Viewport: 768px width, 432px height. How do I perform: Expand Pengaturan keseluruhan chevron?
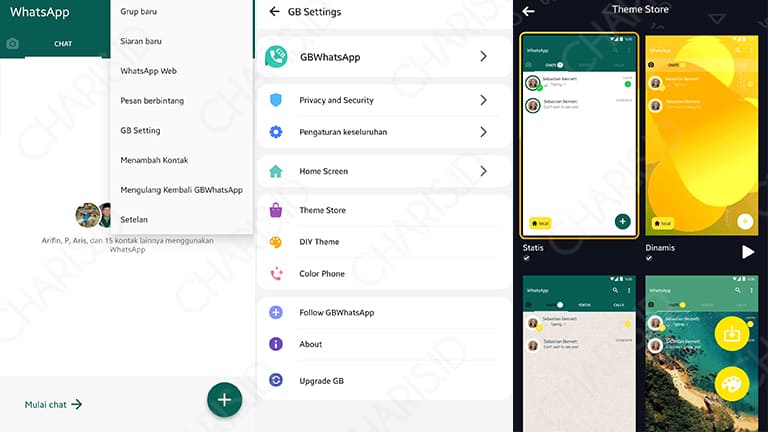(x=483, y=132)
